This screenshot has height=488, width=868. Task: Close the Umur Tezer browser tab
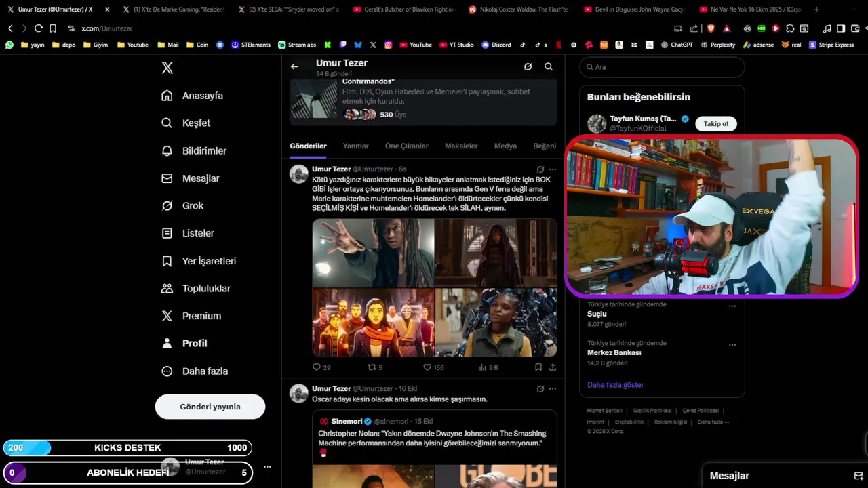(107, 9)
